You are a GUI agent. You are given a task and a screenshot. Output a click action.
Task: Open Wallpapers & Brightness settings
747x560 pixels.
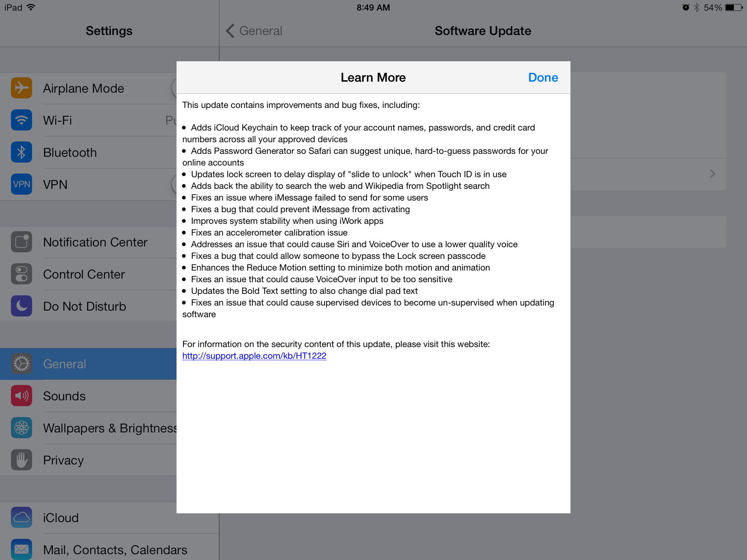pos(109,428)
